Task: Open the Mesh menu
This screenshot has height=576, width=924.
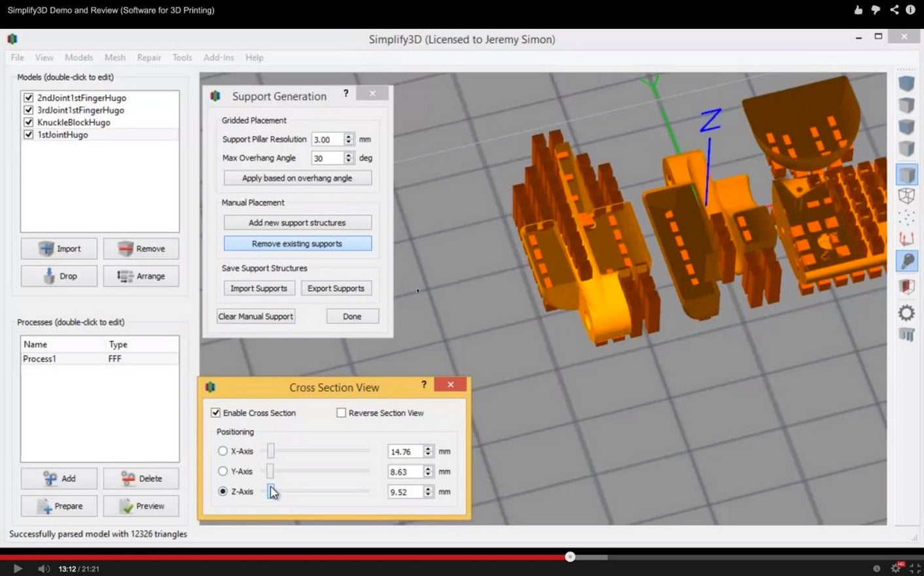Action: click(115, 58)
